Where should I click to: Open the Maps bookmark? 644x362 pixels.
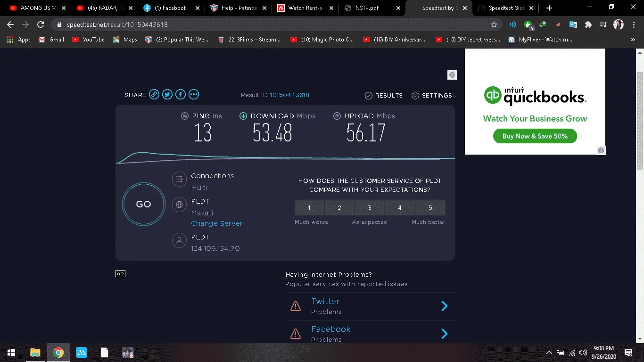click(x=125, y=40)
